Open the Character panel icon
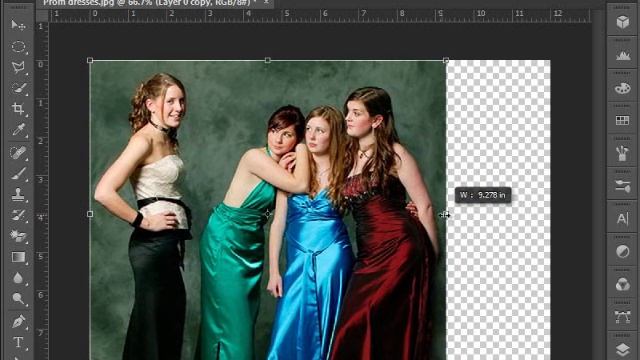 pyautogui.click(x=622, y=219)
